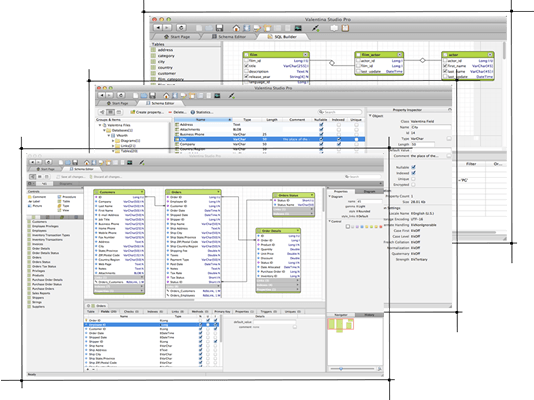Toggle Indexed checkbox in Property Inspector

(413, 173)
